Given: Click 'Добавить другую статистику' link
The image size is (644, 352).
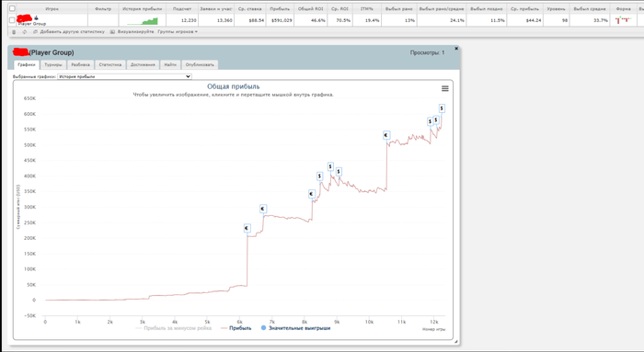Looking at the screenshot, I should [x=73, y=31].
